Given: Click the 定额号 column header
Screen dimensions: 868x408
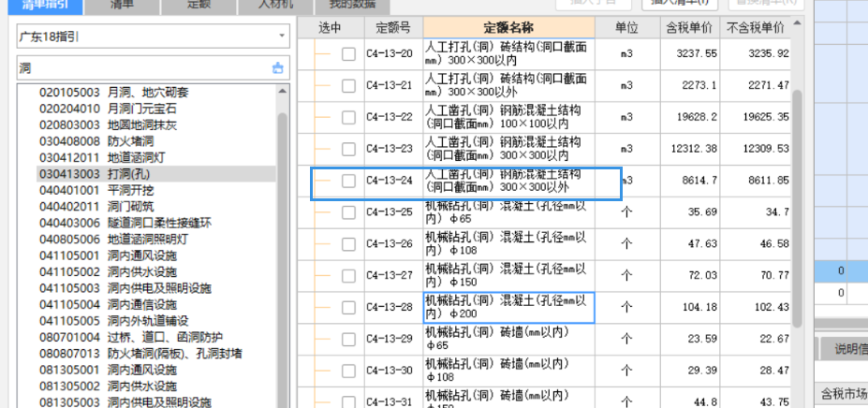Looking at the screenshot, I should pyautogui.click(x=393, y=27).
